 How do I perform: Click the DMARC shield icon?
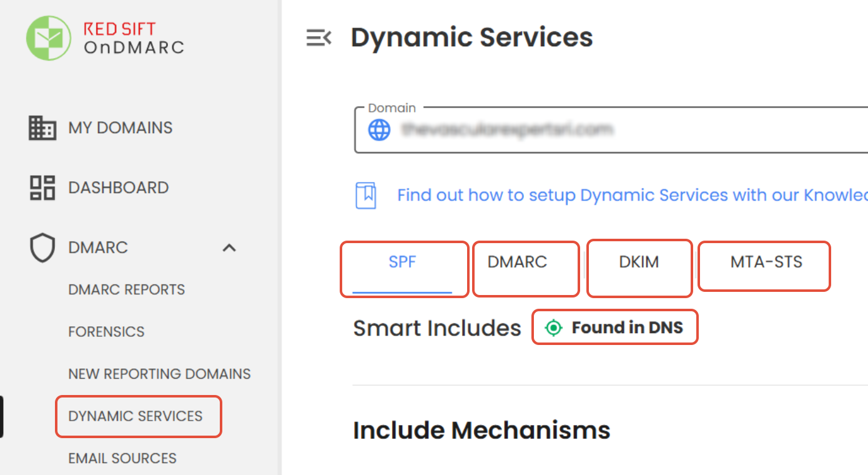pos(42,248)
